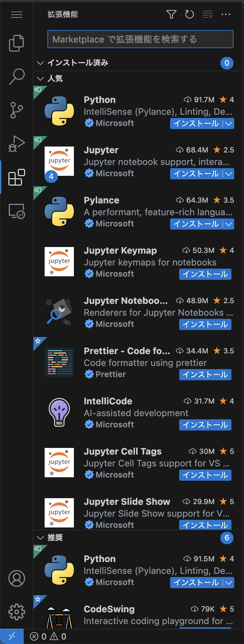244x644 pixels.
Task: Open the Manage settings gear icon
Action: tap(16, 611)
